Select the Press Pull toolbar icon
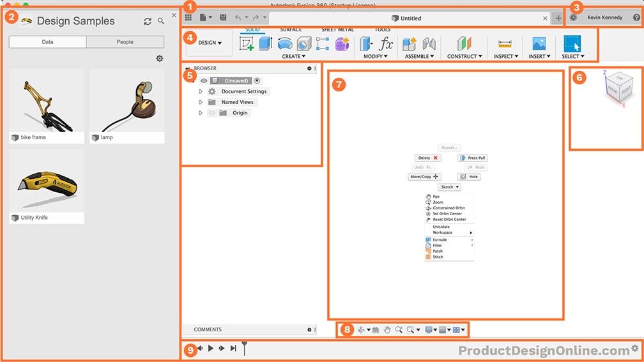This screenshot has width=644, height=362. [366, 43]
